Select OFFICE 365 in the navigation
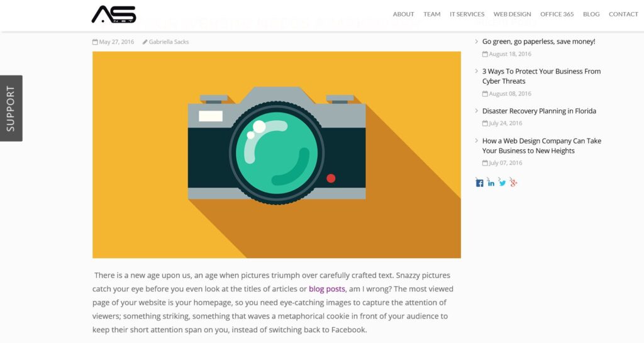This screenshot has height=343, width=644. coord(557,14)
